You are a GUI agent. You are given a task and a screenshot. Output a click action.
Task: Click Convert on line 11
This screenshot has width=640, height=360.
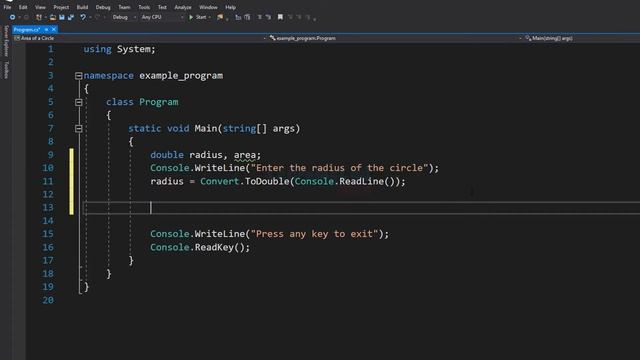[219, 181]
